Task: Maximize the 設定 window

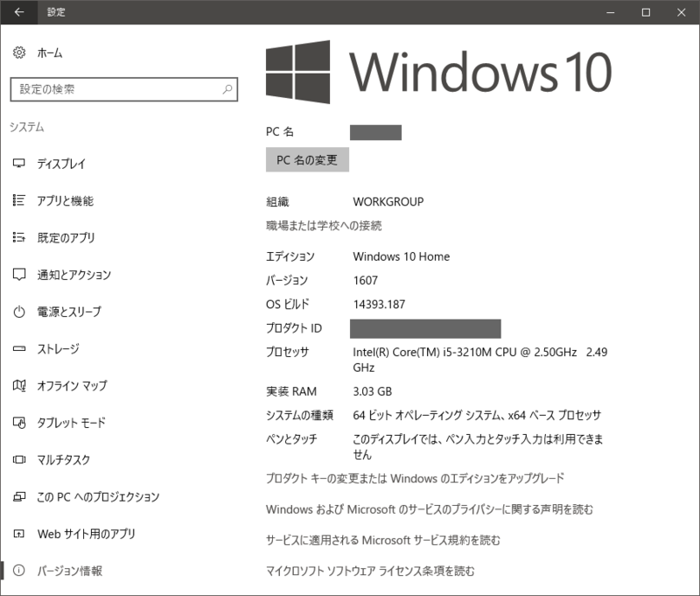Action: coord(646,12)
